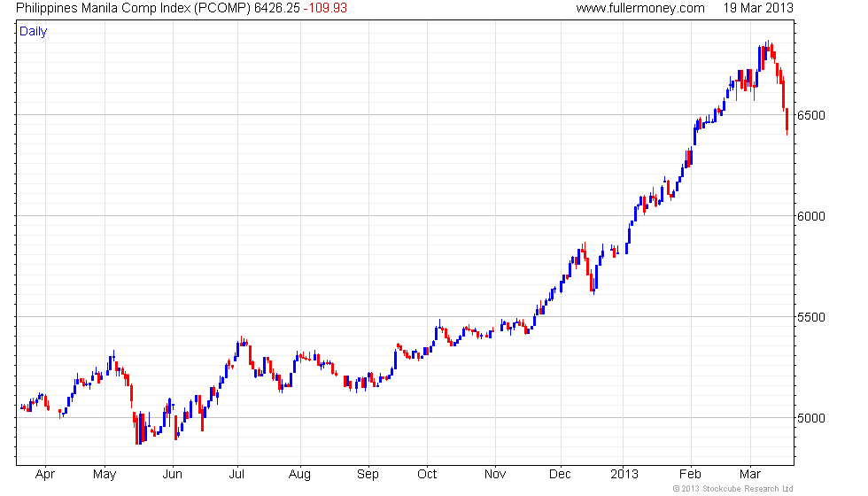868x496 pixels.
Task: Click the Jul month axis label
Action: [x=237, y=475]
